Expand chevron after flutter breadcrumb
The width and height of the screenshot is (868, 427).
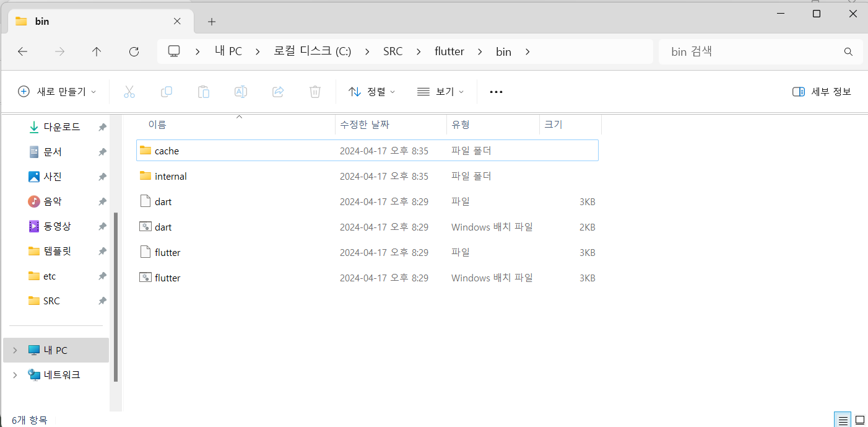pyautogui.click(x=480, y=52)
